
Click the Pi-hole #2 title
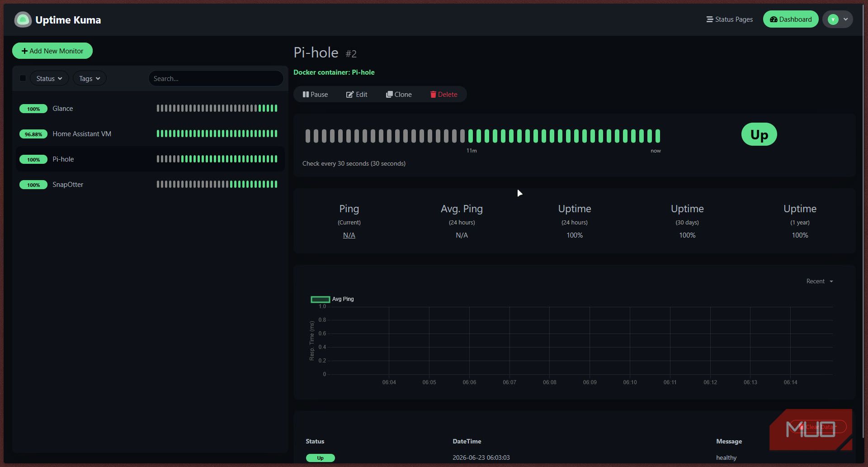[325, 52]
